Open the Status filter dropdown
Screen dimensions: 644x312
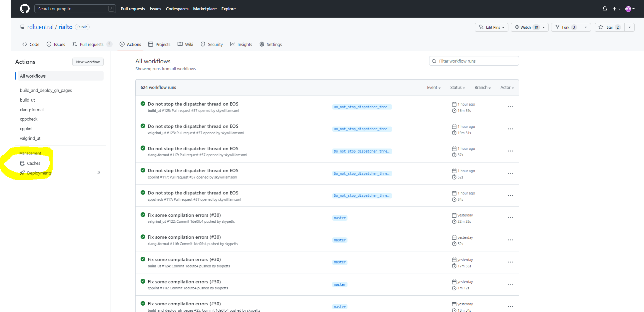tap(457, 88)
